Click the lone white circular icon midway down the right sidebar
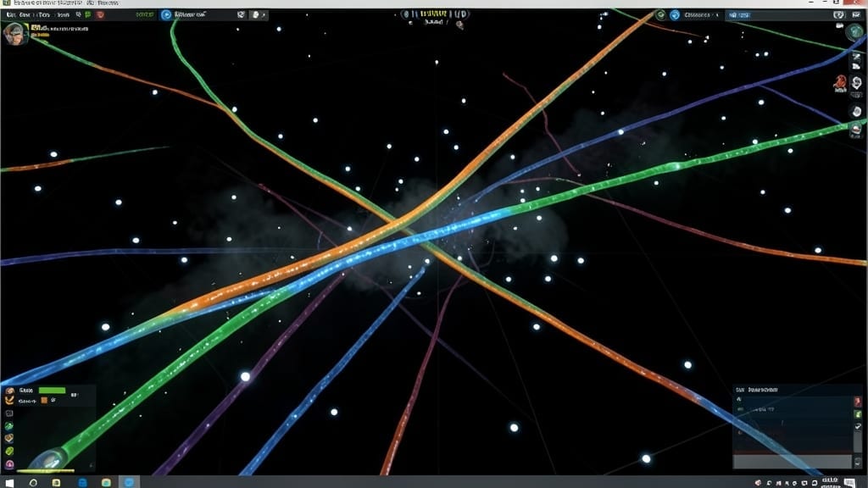 [856, 112]
